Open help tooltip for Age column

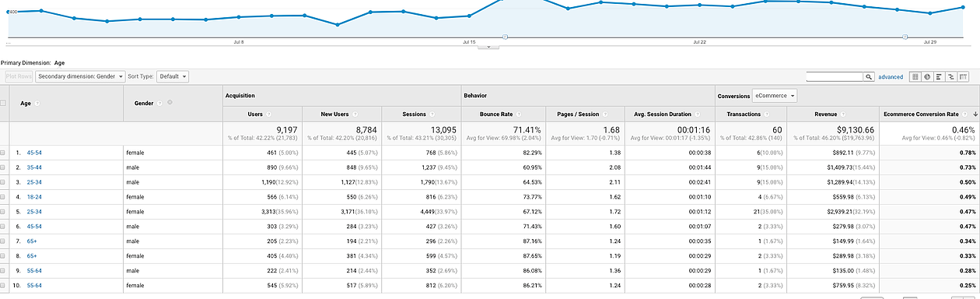tap(37, 103)
